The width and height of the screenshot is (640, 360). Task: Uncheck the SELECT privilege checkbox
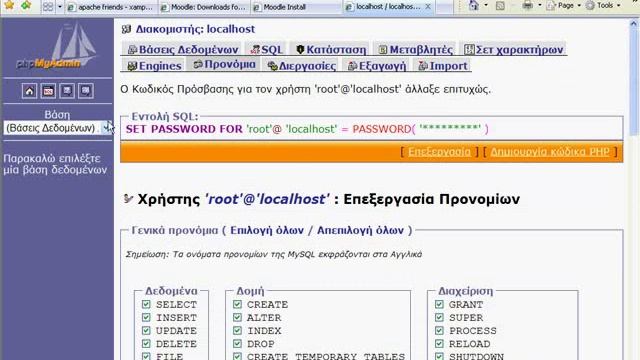point(146,304)
